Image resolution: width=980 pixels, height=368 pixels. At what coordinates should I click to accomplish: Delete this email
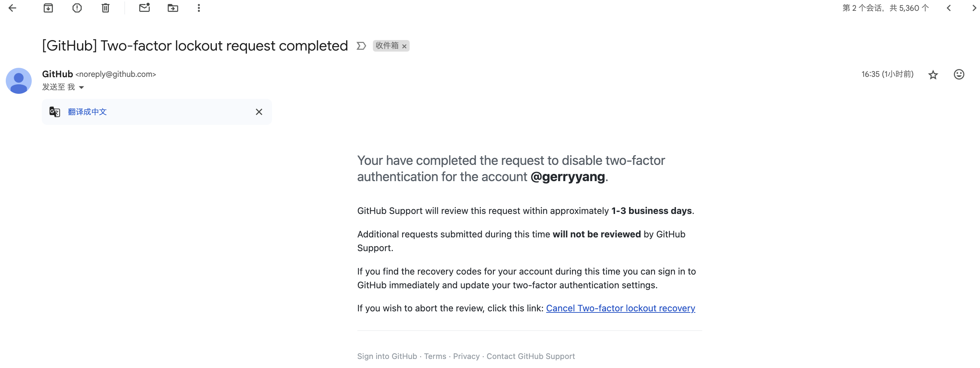(x=105, y=8)
